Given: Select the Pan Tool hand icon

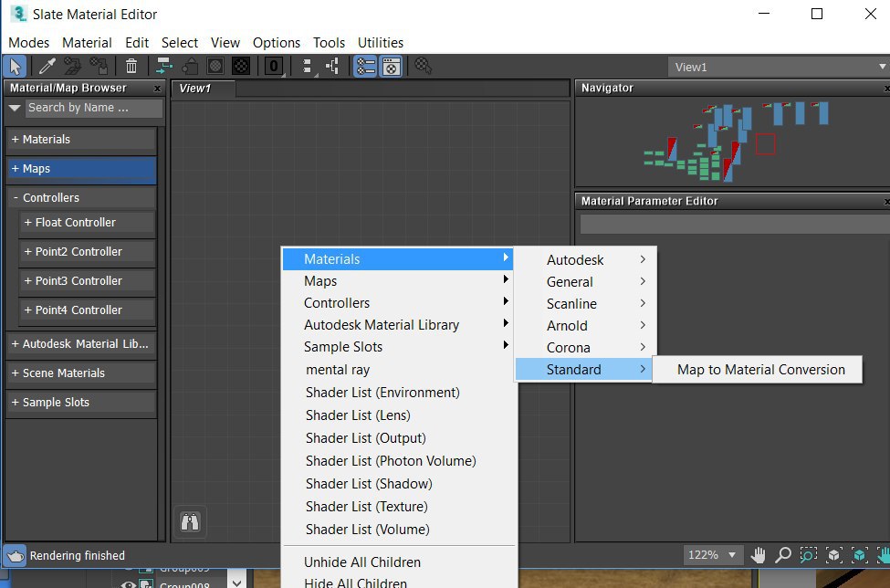Looking at the screenshot, I should pos(758,555).
